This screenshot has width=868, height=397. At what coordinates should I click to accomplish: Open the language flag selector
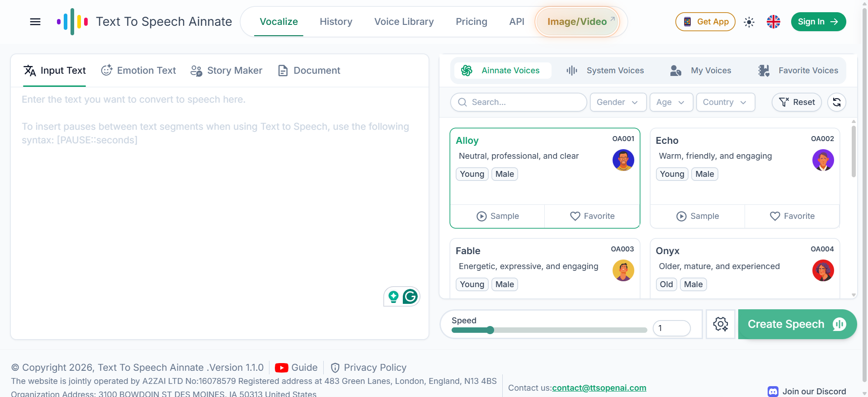point(774,22)
